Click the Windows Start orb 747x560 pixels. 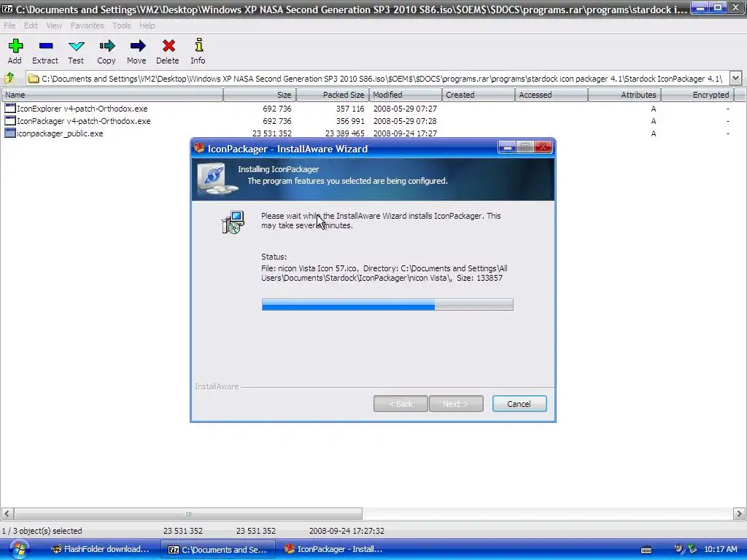(x=19, y=549)
